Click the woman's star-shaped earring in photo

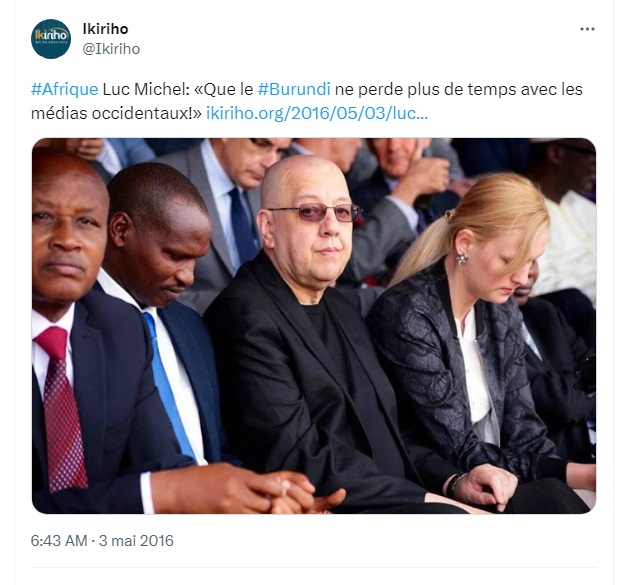tap(462, 258)
